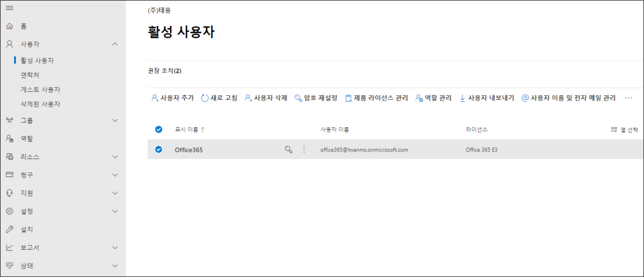
Task: Expand the 청구 section chevron
Action: tap(115, 175)
